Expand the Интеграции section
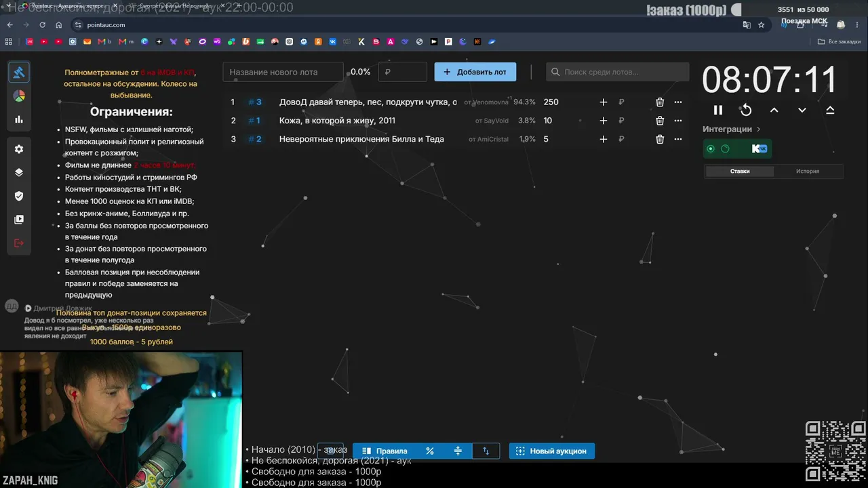The image size is (868, 488). 732,129
